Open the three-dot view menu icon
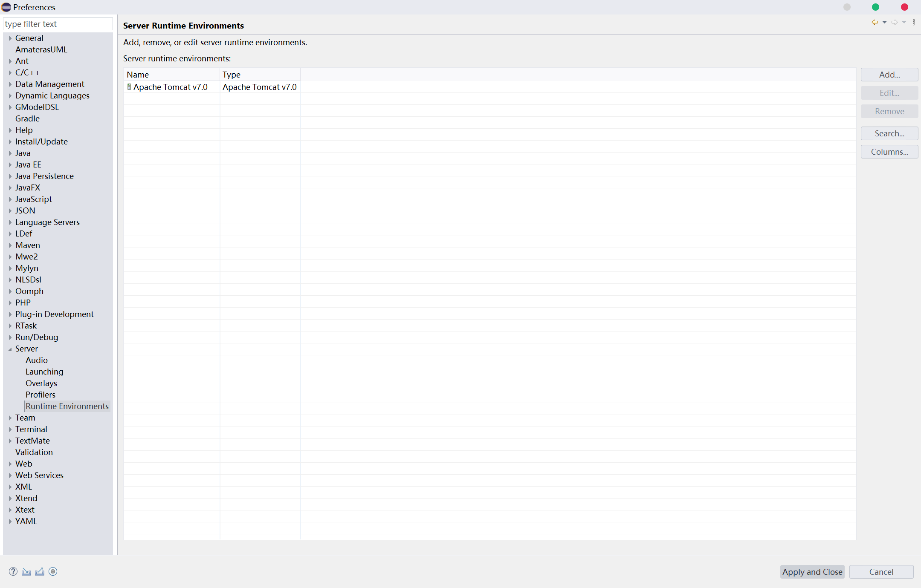This screenshot has width=921, height=588. [914, 22]
